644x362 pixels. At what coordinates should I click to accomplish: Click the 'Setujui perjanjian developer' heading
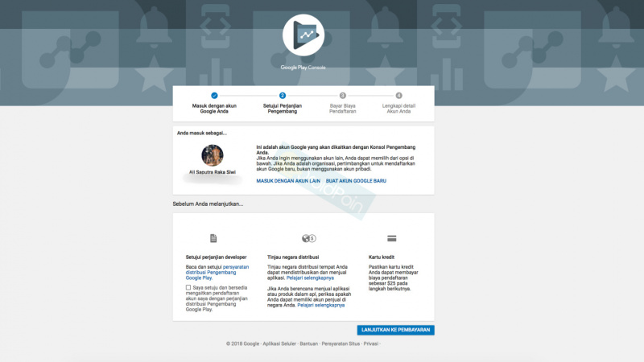click(216, 257)
